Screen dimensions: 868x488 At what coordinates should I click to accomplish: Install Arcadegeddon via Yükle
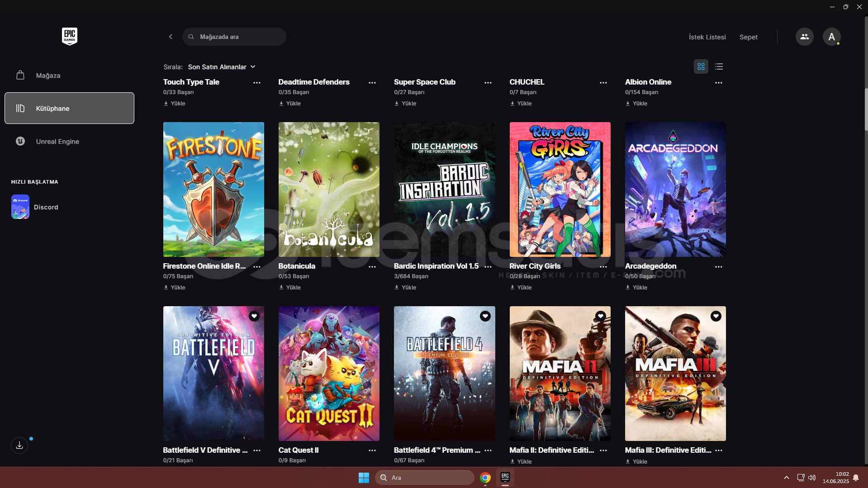(636, 288)
